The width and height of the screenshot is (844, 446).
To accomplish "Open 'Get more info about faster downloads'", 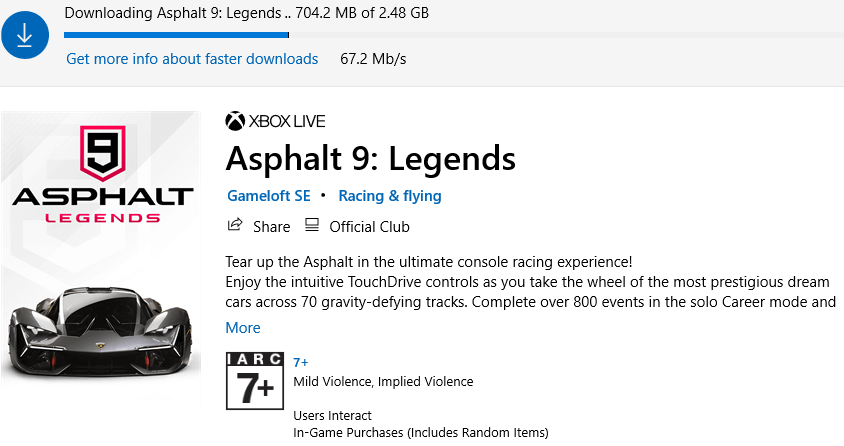I will [x=192, y=59].
